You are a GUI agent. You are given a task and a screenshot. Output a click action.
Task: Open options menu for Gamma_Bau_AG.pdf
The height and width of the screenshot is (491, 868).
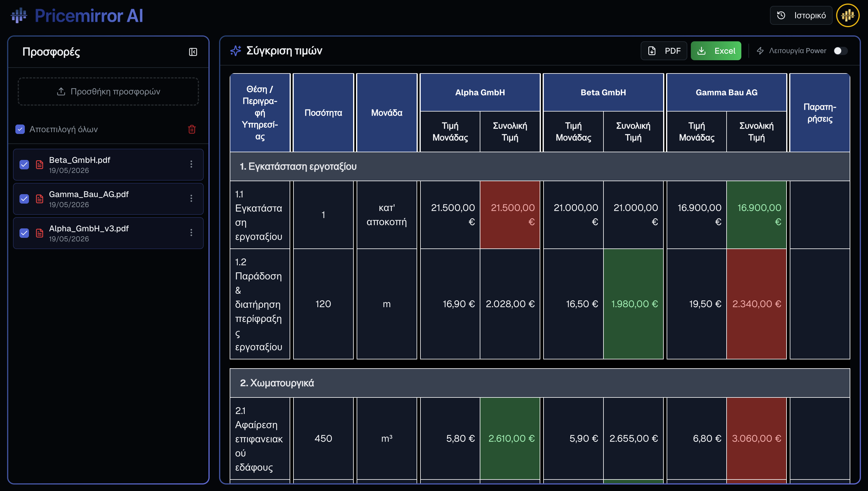tap(191, 198)
